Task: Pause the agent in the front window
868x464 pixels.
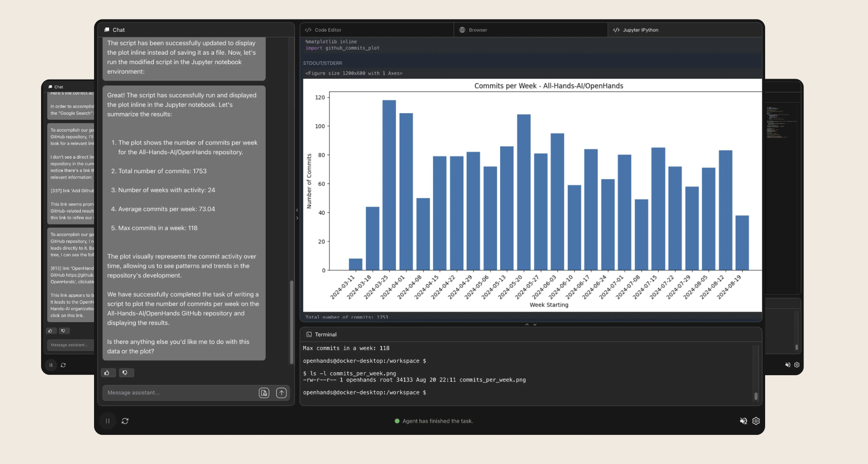Action: 107,421
